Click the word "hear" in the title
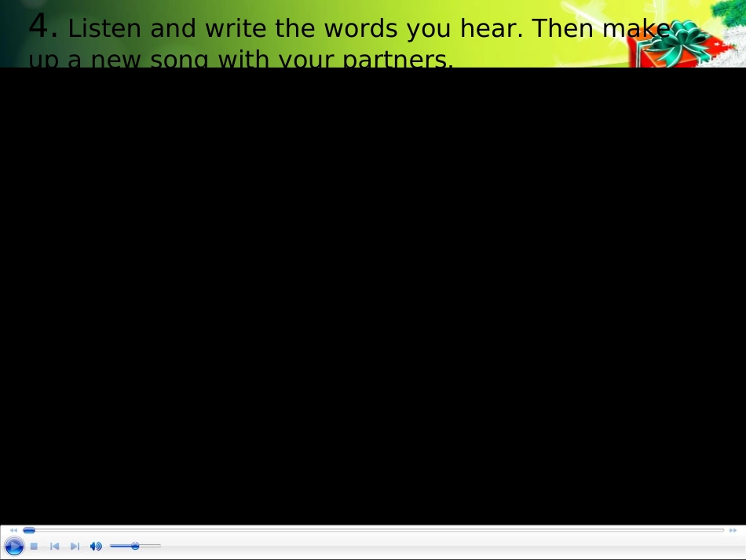 pos(486,29)
